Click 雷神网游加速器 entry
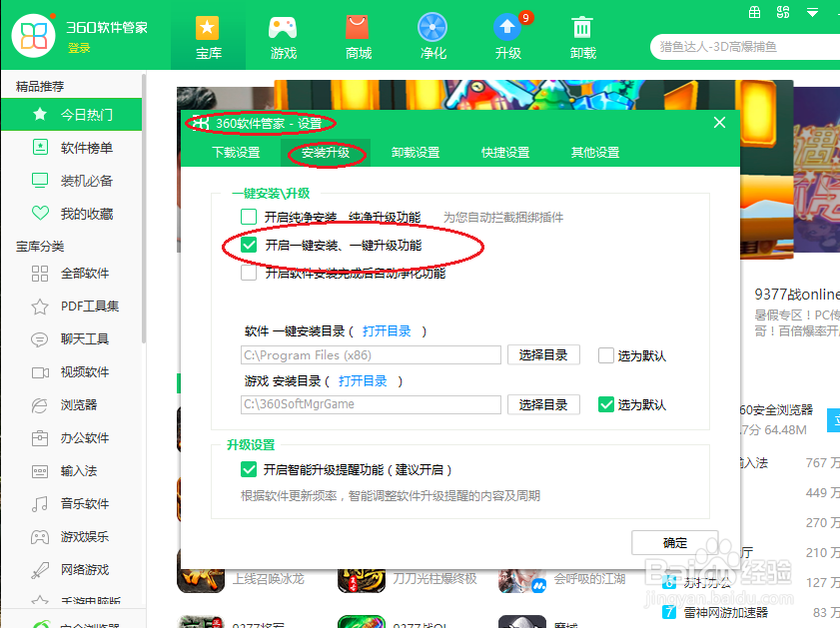Image resolution: width=840 pixels, height=628 pixels. click(725, 612)
